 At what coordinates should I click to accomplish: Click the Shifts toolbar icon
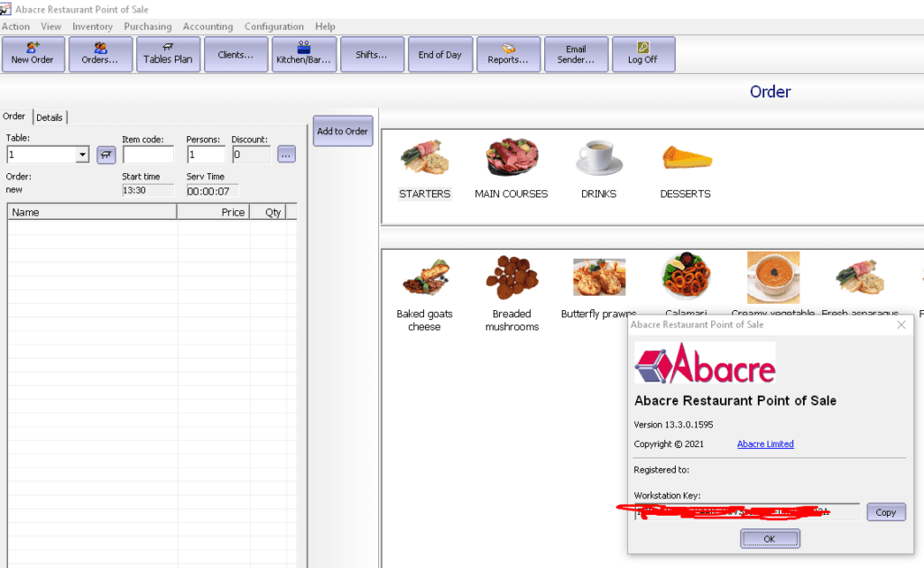tap(372, 54)
